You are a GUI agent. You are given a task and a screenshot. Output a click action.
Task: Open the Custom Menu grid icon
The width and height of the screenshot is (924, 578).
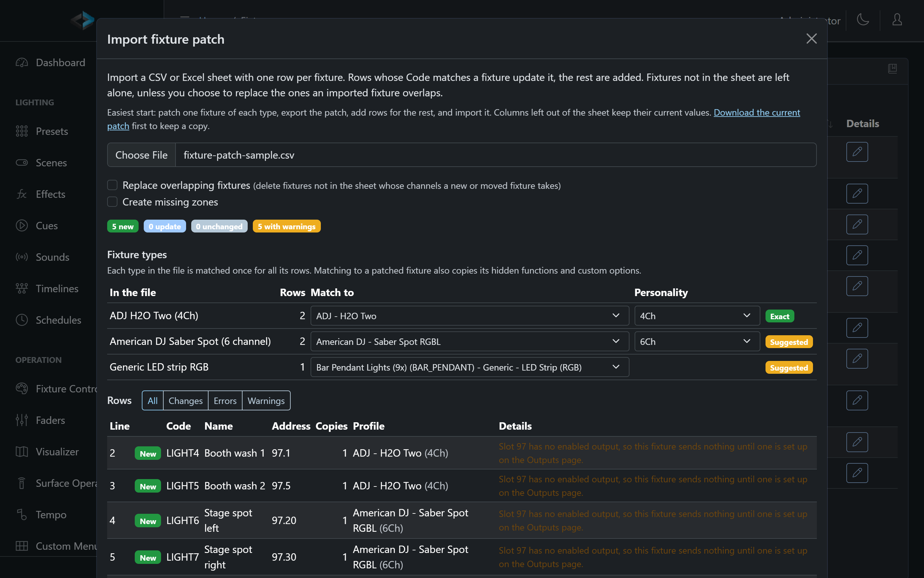(x=22, y=546)
